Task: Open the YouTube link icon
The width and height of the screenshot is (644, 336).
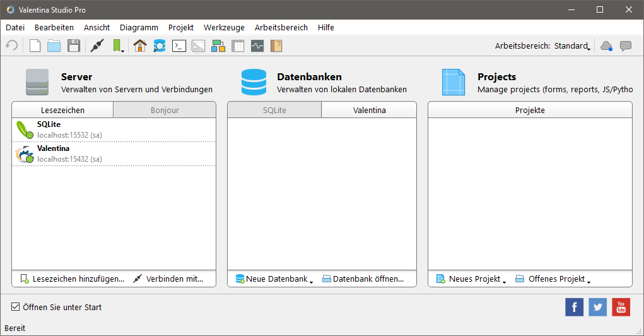Action: (x=621, y=307)
